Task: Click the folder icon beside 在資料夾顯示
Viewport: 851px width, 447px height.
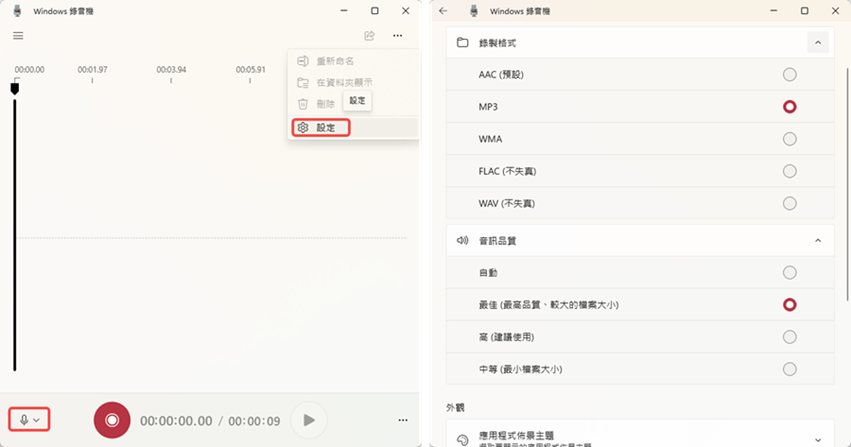Action: click(x=303, y=82)
